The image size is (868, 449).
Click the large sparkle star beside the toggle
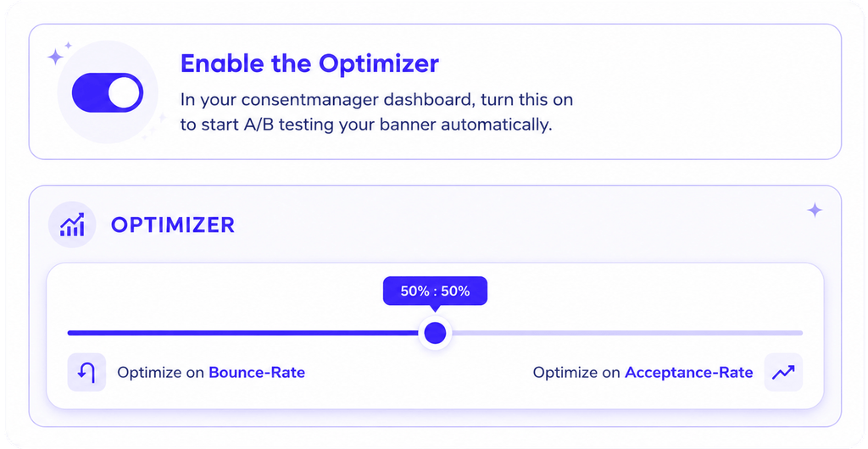(x=55, y=57)
